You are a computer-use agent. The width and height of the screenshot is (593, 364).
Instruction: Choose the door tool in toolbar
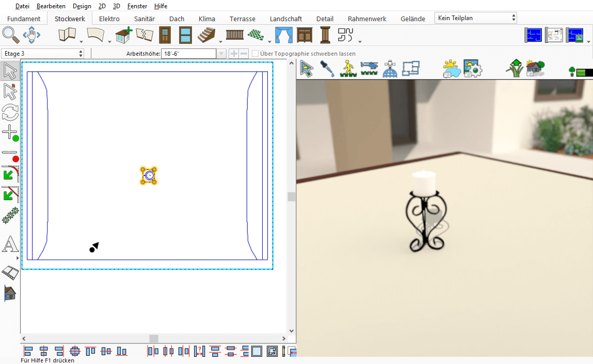click(165, 35)
